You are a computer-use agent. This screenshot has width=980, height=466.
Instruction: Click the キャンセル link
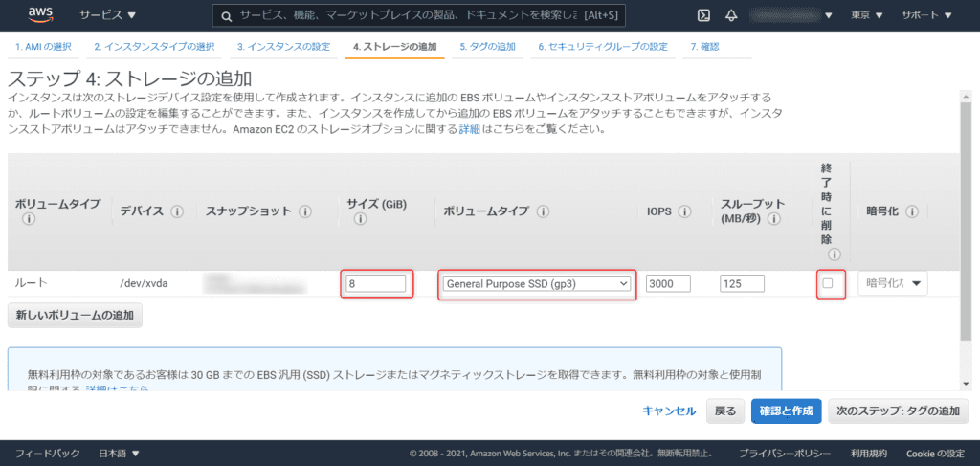click(669, 411)
